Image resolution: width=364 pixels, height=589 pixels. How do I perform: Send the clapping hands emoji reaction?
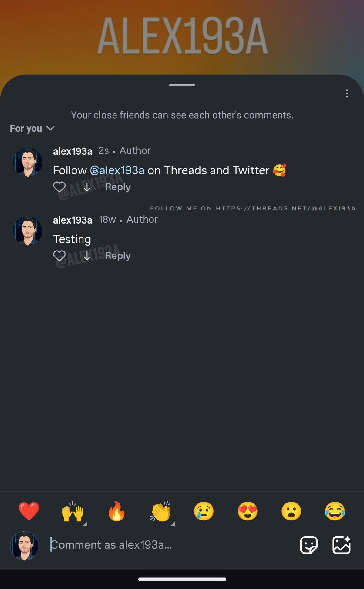160,511
